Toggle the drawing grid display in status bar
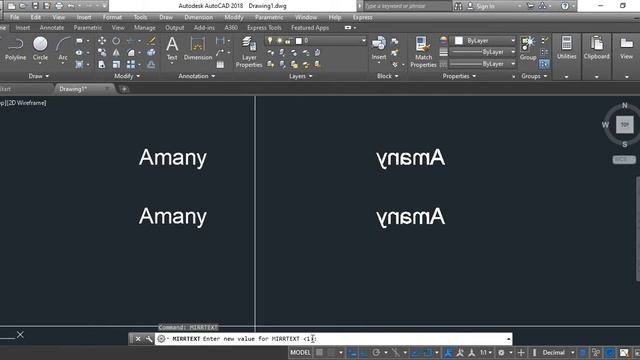The height and width of the screenshot is (360, 640). tap(319, 352)
